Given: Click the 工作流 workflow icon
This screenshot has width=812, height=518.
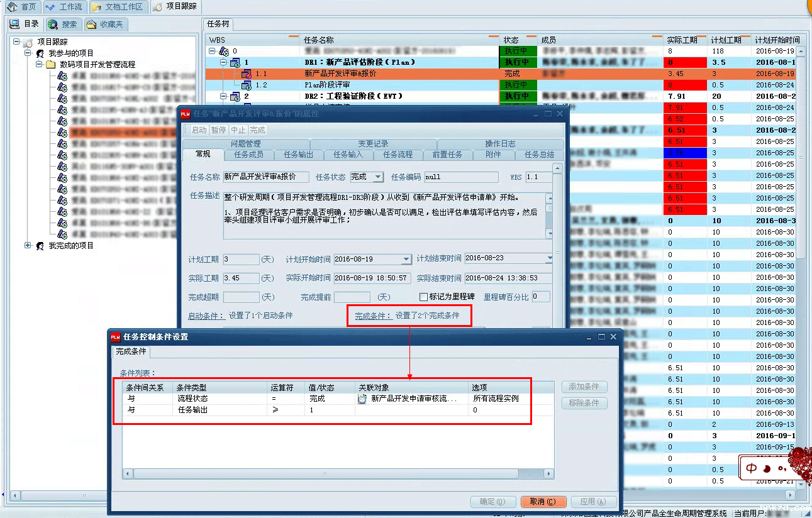Looking at the screenshot, I should coord(50,7).
